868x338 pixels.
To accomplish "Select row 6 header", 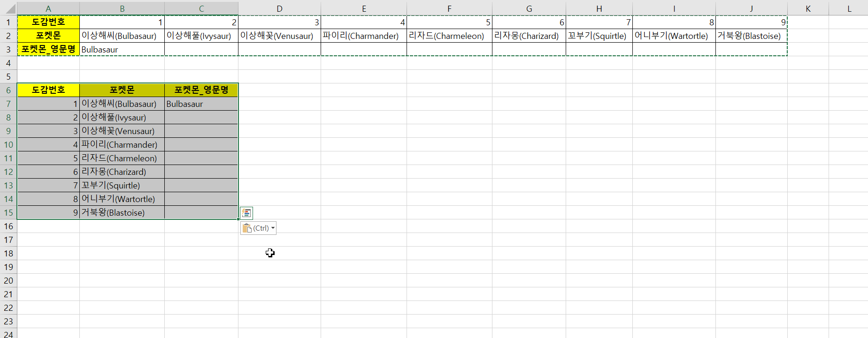I will tap(8, 90).
